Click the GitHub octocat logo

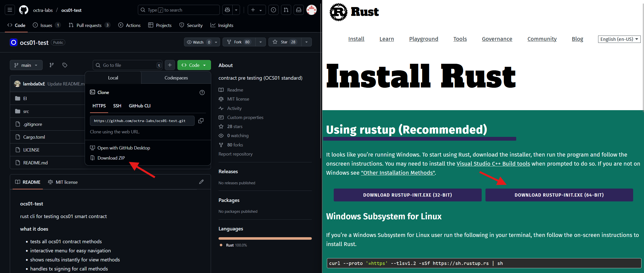coord(24,10)
